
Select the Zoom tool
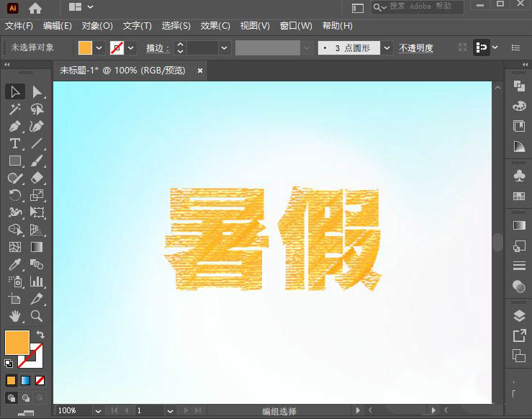[x=37, y=316]
